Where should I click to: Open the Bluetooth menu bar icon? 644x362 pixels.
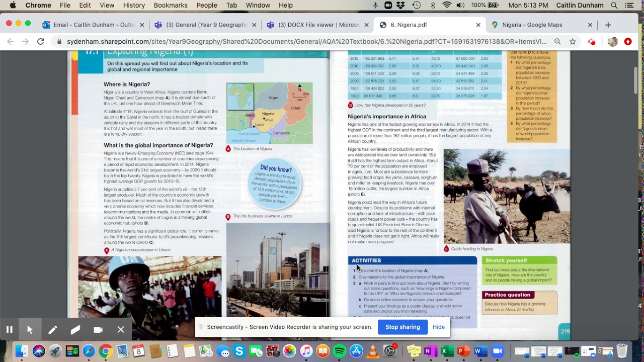click(x=433, y=6)
